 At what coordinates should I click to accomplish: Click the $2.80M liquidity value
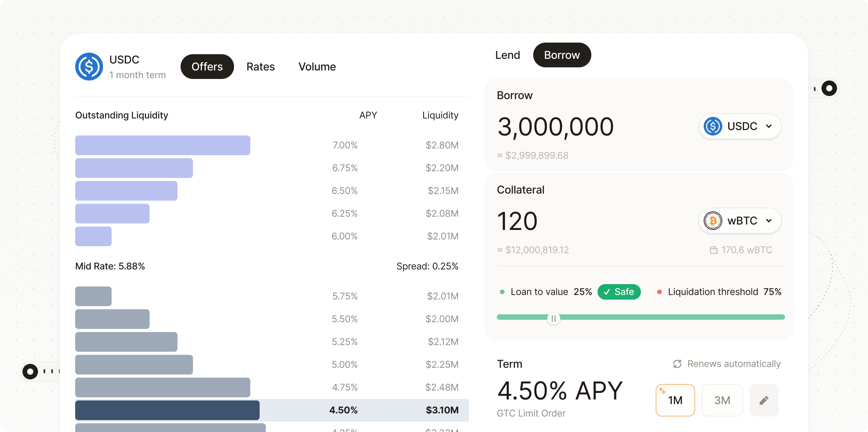[x=442, y=146]
